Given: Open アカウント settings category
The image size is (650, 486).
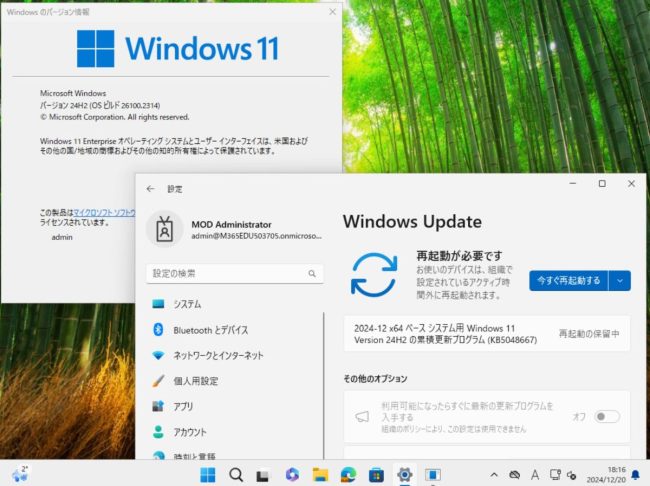Looking at the screenshot, I should (x=235, y=432).
